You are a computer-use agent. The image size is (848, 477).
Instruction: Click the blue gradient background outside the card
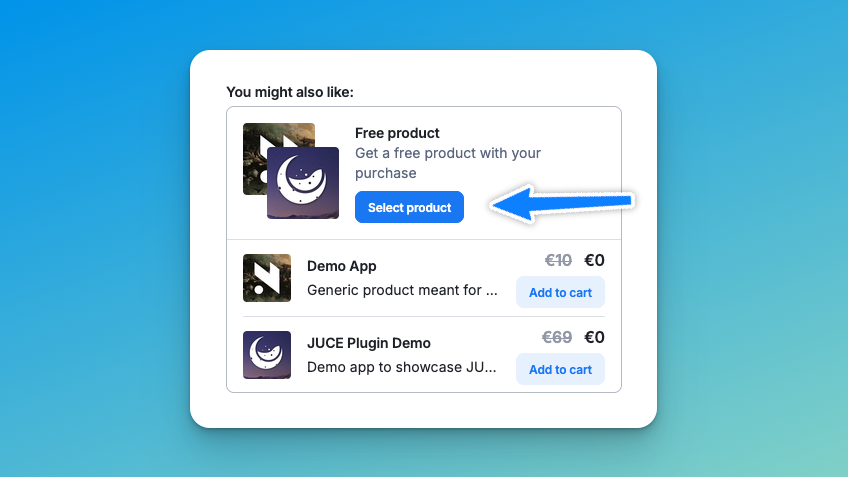pos(90,240)
